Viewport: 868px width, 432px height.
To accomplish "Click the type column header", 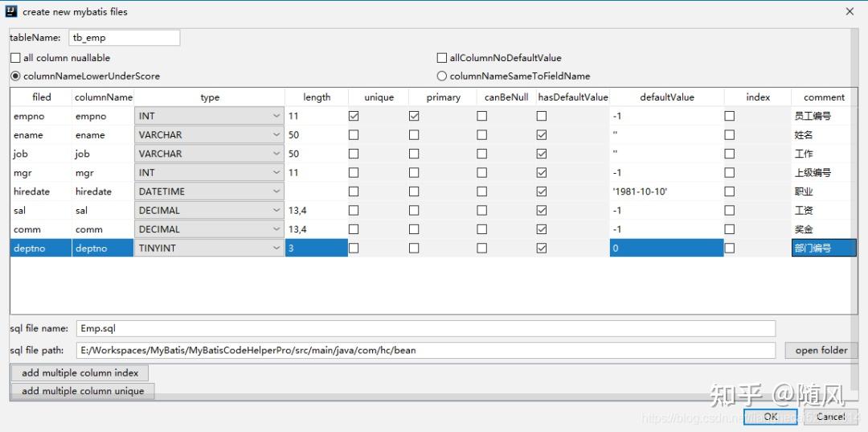I will click(x=210, y=97).
